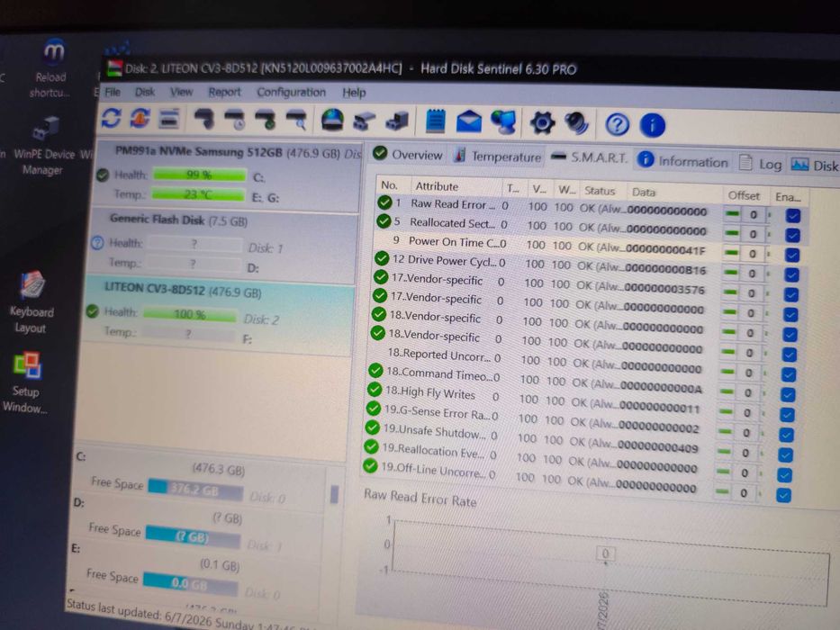This screenshot has width=840, height=630.
Task: Open the Help menu
Action: 354,93
